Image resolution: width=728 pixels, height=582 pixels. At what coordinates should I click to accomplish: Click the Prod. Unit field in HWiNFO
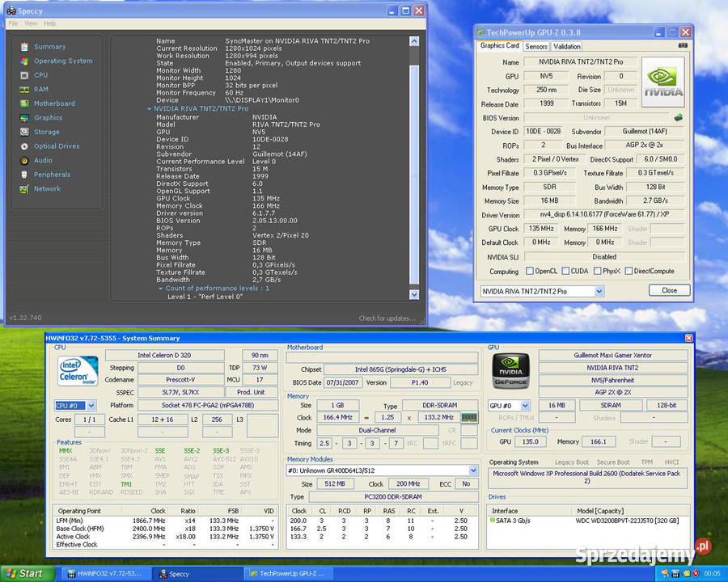tap(251, 392)
